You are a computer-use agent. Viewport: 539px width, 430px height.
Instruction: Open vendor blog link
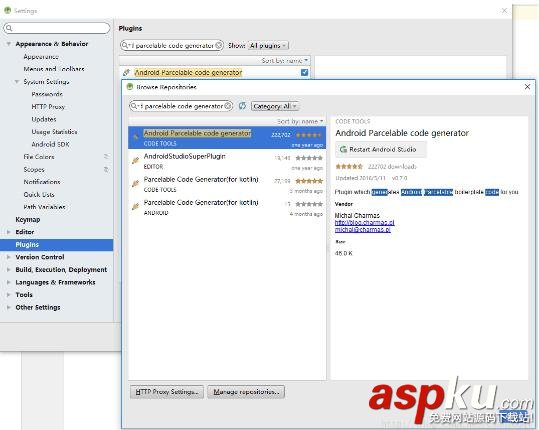coord(364,222)
